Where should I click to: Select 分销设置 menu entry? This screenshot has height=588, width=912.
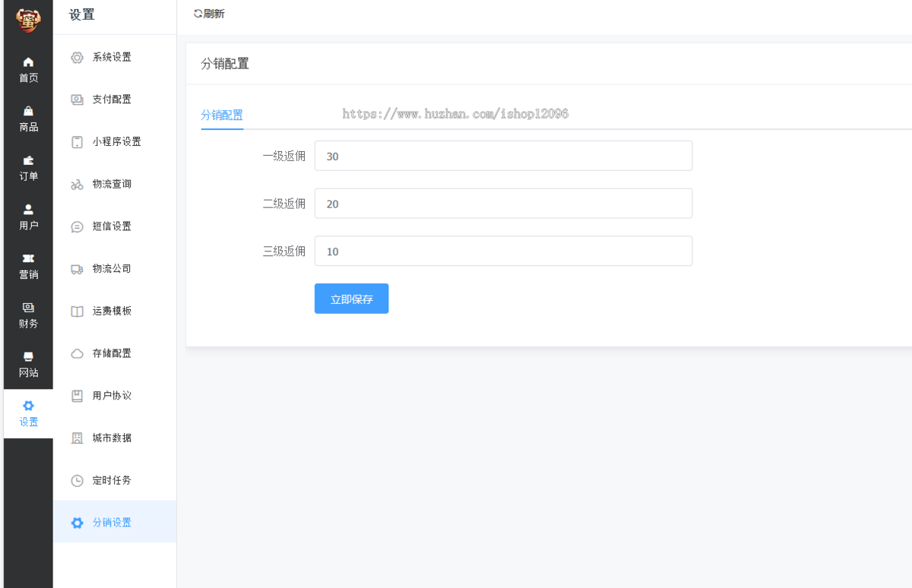[115, 523]
